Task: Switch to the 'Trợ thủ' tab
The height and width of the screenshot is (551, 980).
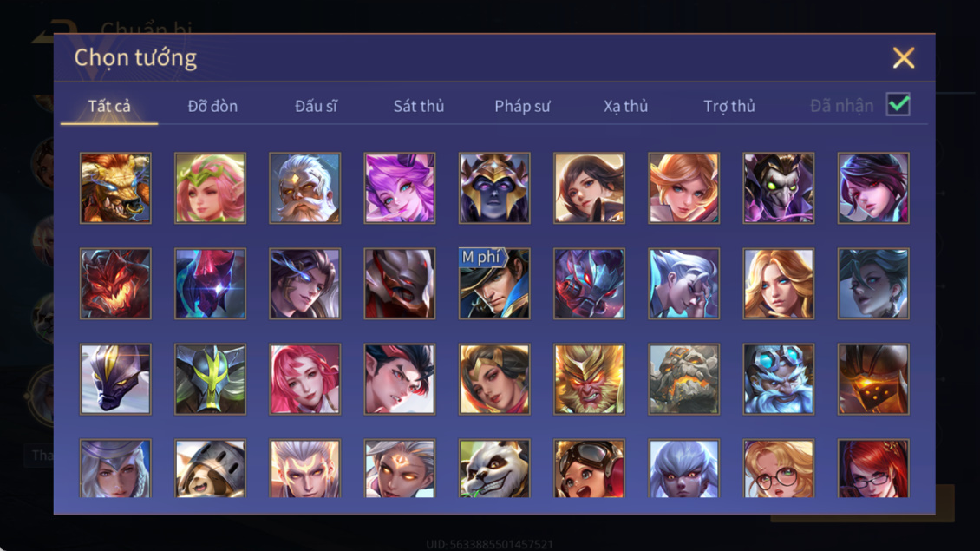Action: click(x=728, y=106)
